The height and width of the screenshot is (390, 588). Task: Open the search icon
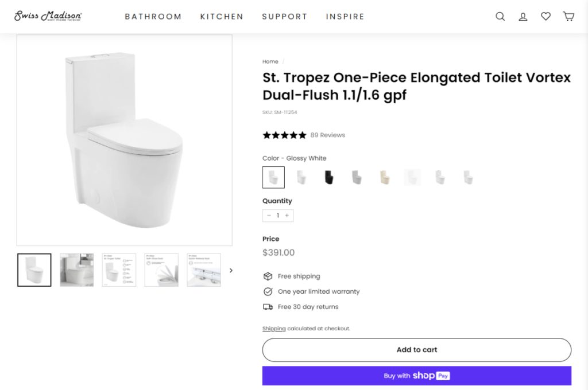(x=500, y=16)
